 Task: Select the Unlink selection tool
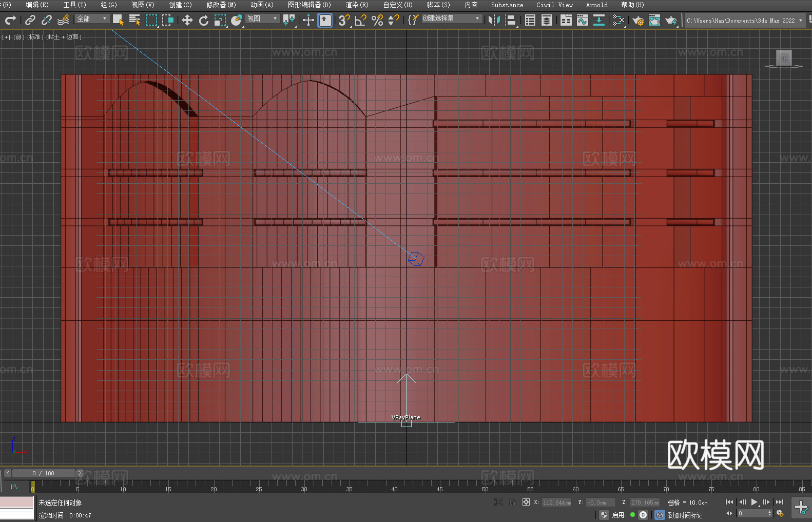pos(47,21)
